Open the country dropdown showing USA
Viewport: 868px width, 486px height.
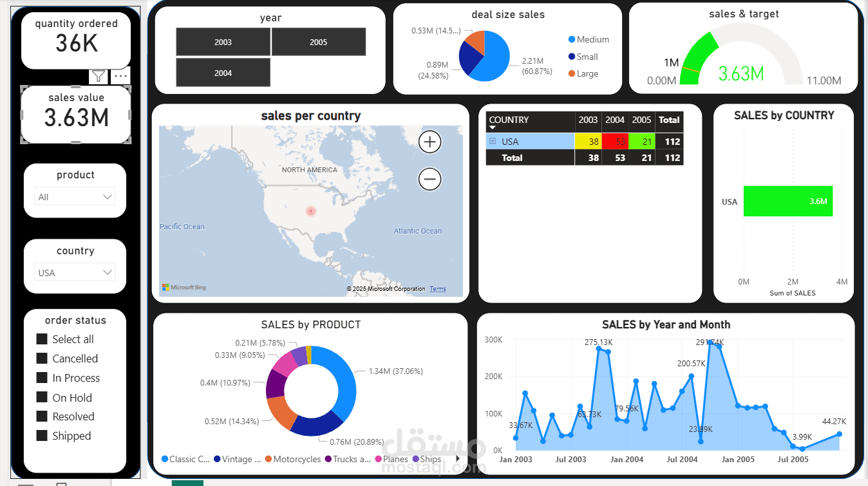click(x=75, y=272)
